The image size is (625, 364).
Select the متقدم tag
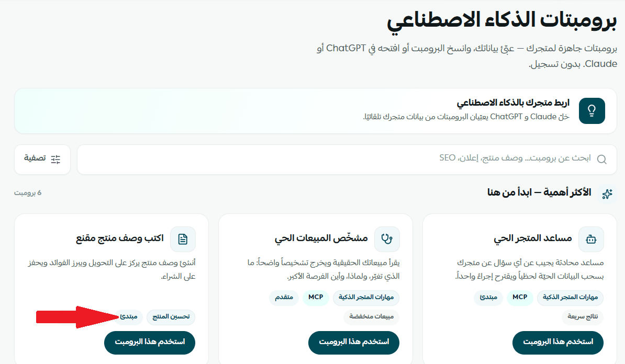[284, 298]
